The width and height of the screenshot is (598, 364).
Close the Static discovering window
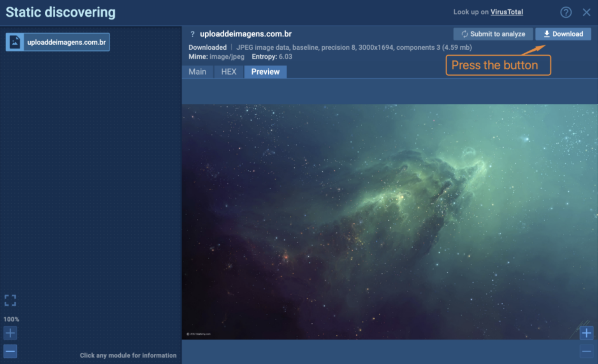point(586,12)
